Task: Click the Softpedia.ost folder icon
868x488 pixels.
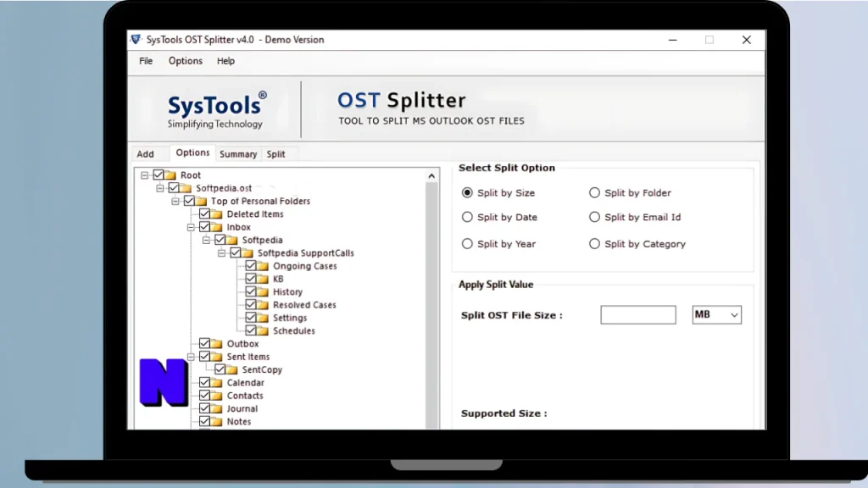Action: (186, 188)
